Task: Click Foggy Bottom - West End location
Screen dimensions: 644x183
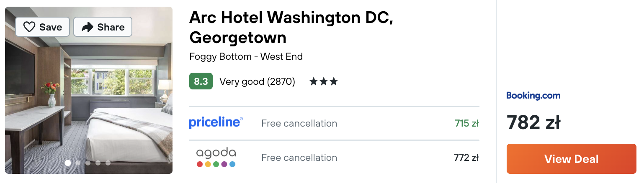Action: (x=246, y=56)
